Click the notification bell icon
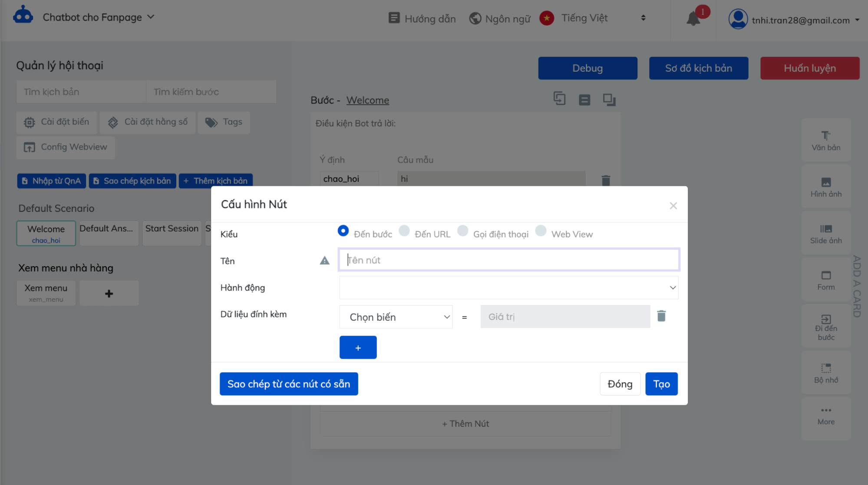 pos(693,19)
